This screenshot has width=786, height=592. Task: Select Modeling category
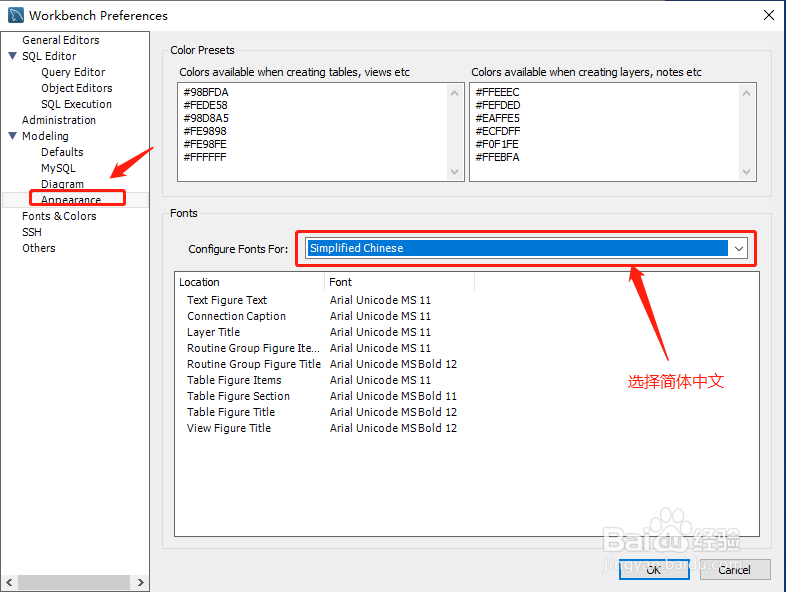[x=45, y=136]
